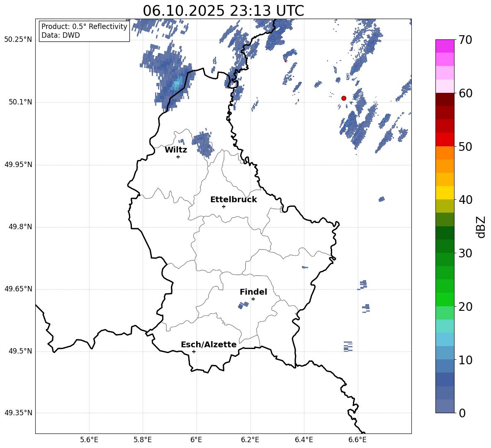
Task: Click the 49.65°N latitude label
Action: [18, 289]
